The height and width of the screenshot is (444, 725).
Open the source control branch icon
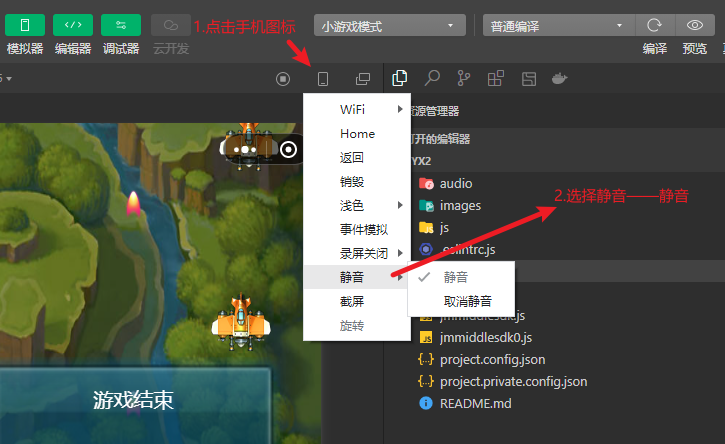coord(463,78)
